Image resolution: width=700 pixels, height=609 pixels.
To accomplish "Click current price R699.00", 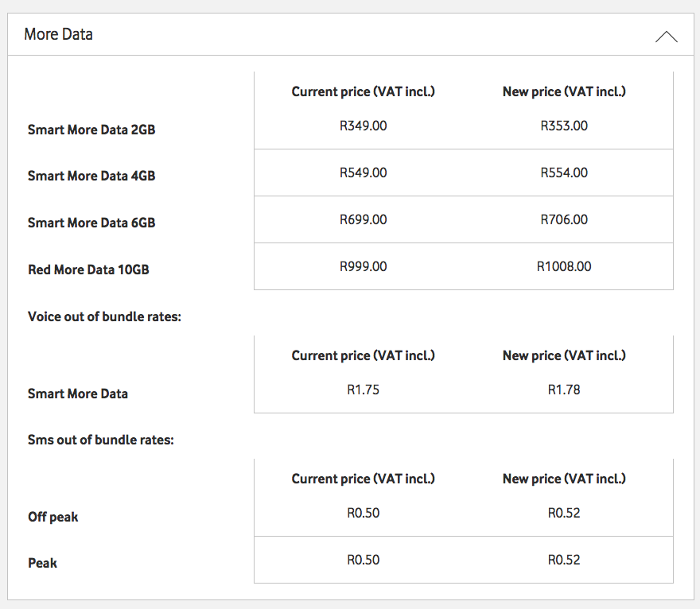I will (363, 219).
